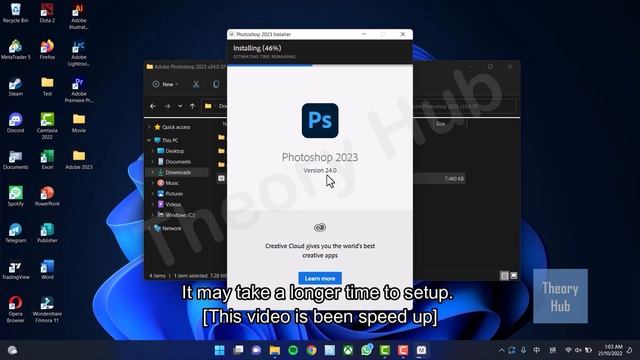Expand the Documents tree node
This screenshot has width=640, height=360.
(x=153, y=162)
